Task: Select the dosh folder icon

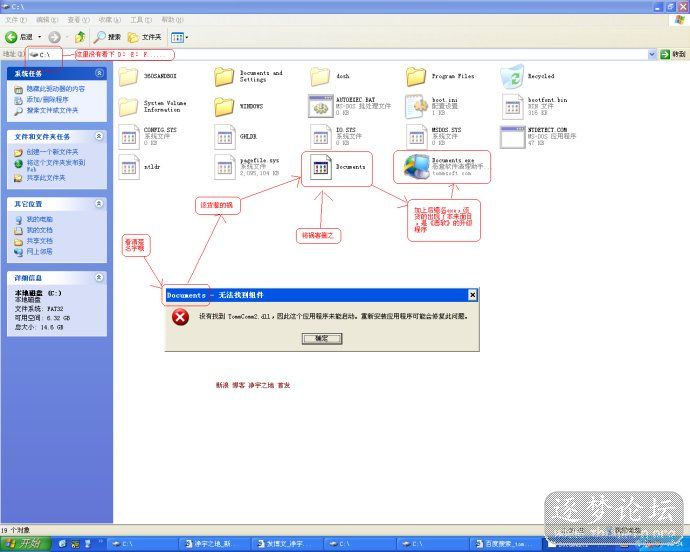Action: (320, 77)
